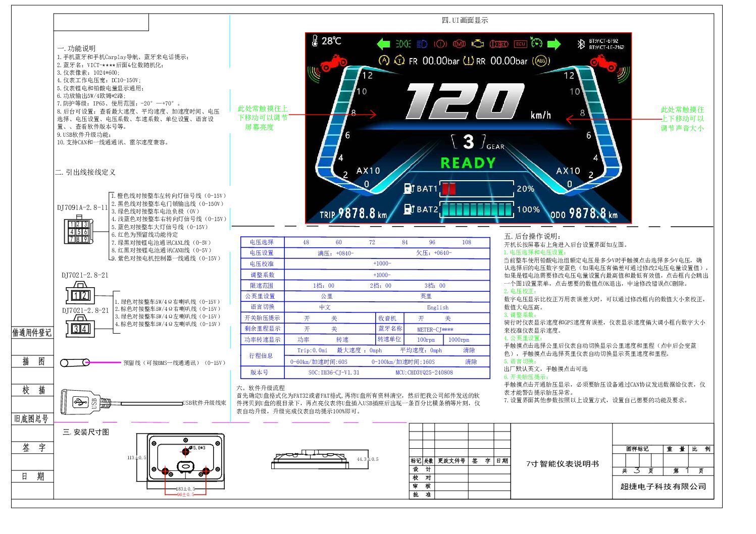This screenshot has width=756, height=534.
Task: Click the blue high beam headlight icon
Action: point(422,44)
